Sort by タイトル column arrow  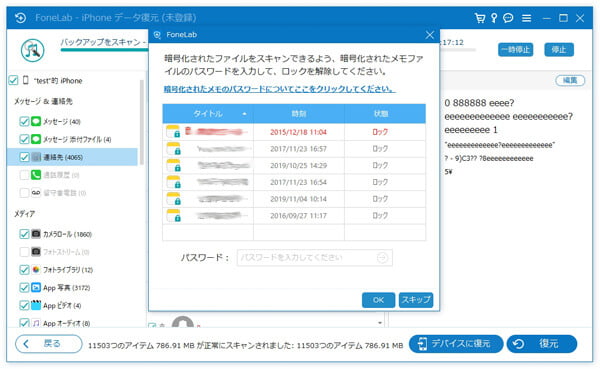[x=244, y=114]
